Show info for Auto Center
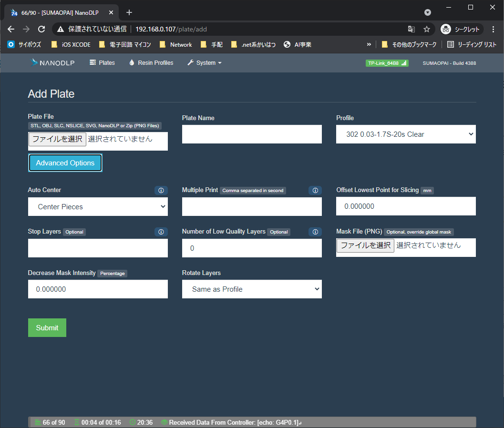504x428 pixels. tap(161, 190)
